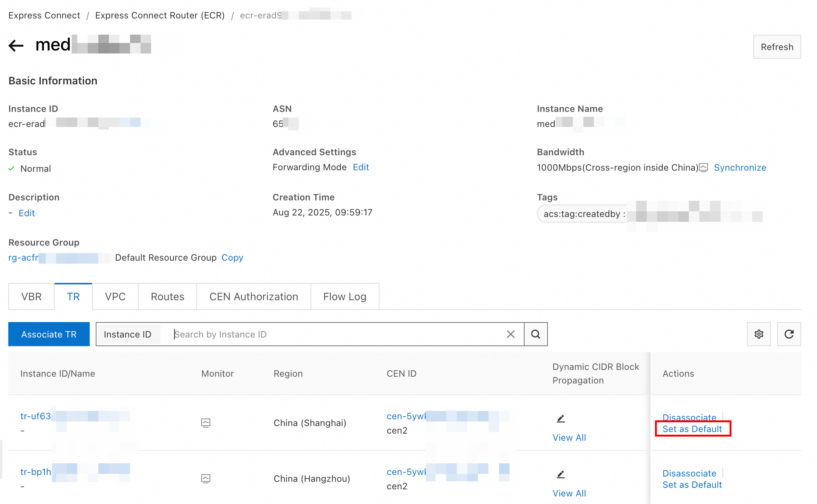Open table column settings gear
The image size is (817, 504).
[x=759, y=334]
